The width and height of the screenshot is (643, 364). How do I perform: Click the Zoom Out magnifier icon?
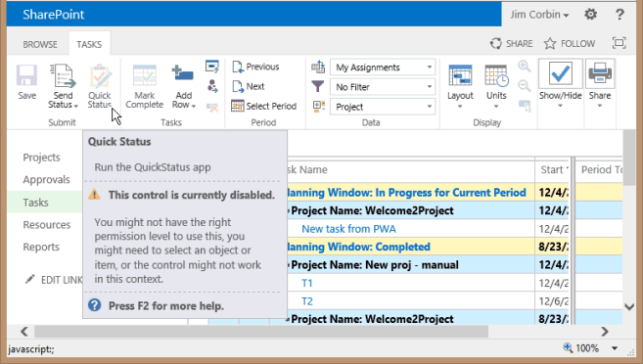coord(524,86)
